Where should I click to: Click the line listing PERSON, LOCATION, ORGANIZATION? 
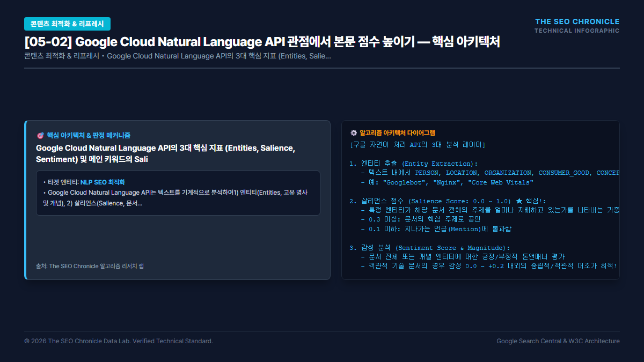(x=490, y=173)
